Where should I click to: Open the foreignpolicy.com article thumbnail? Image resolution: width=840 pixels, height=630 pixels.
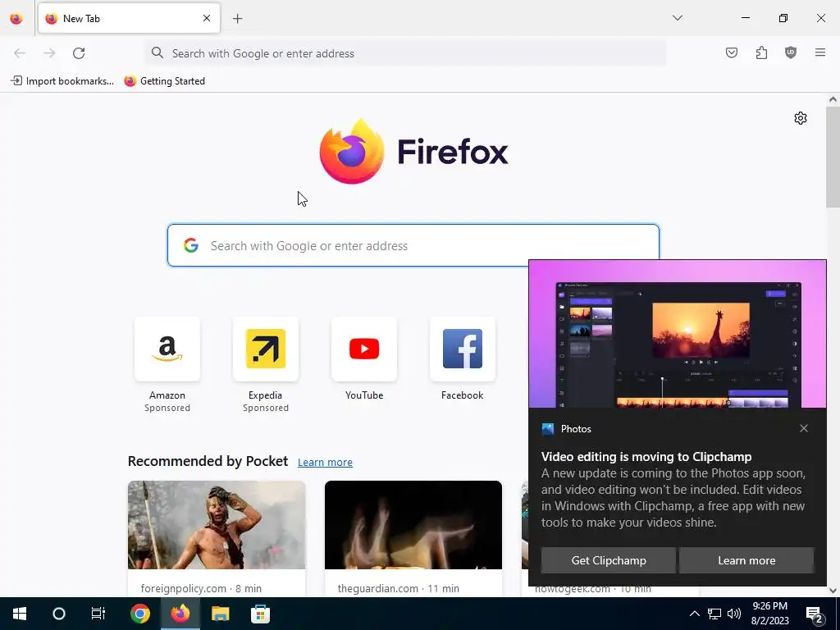[x=217, y=525]
